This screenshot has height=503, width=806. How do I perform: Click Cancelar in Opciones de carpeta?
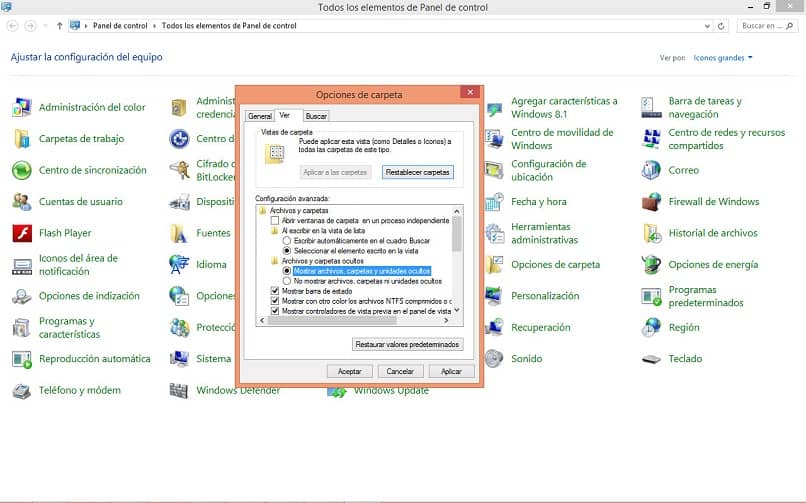click(400, 371)
